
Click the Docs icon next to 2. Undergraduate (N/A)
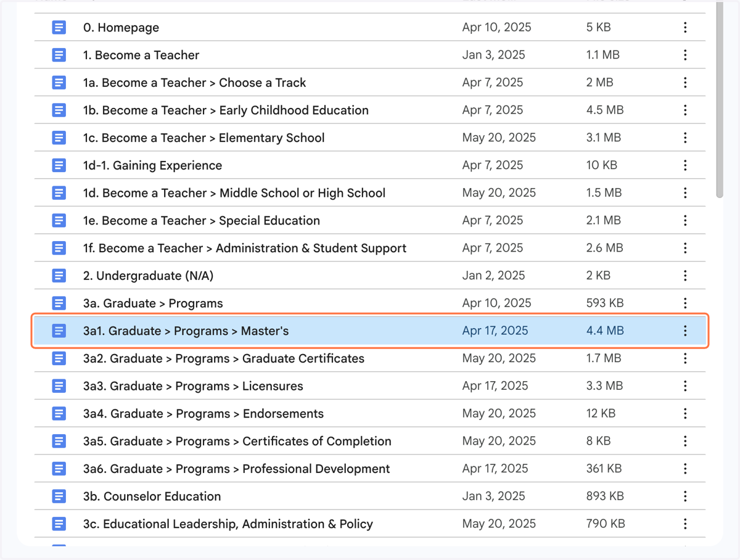click(x=59, y=276)
